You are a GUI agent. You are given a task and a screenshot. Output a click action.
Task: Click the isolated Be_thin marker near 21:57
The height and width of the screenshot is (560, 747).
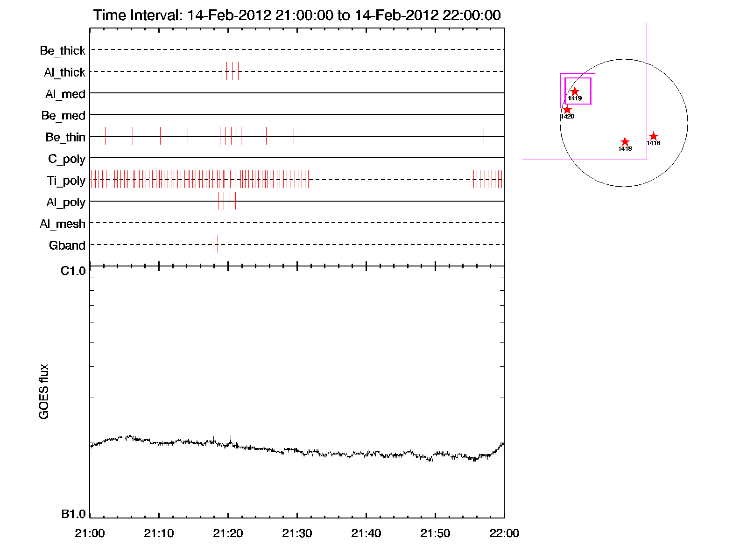click(x=484, y=136)
